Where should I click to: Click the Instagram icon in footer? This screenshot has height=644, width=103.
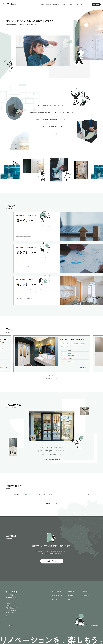[x=7, y=616]
